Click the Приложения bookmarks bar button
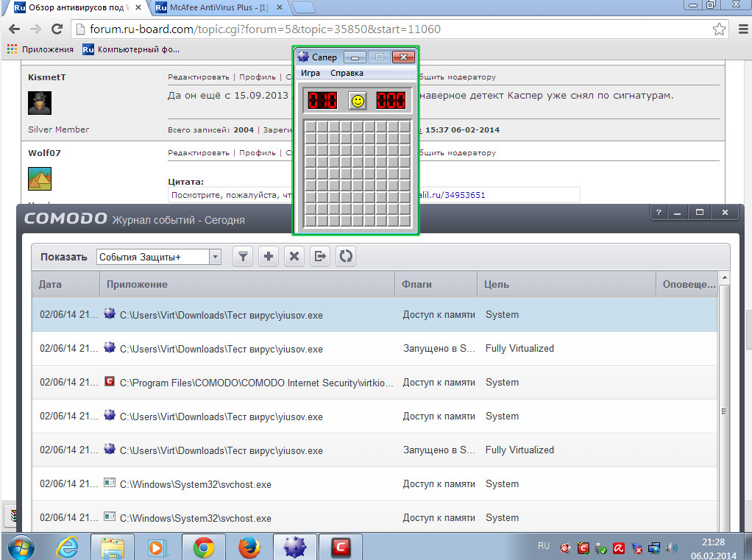 40,49
